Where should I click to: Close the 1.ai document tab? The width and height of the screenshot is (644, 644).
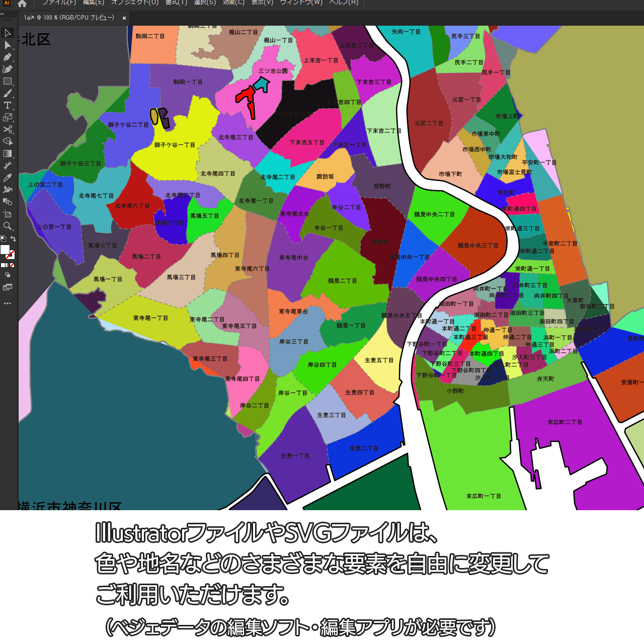[124, 18]
